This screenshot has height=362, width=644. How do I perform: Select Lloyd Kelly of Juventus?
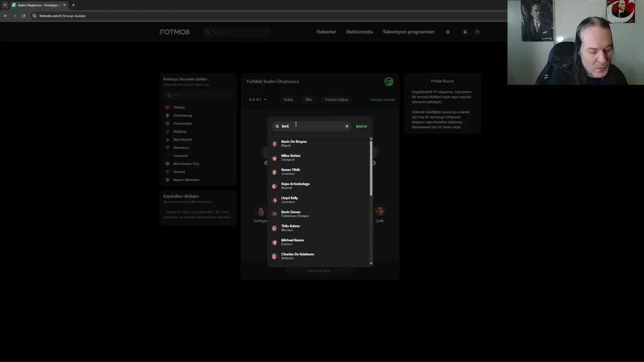[320, 200]
